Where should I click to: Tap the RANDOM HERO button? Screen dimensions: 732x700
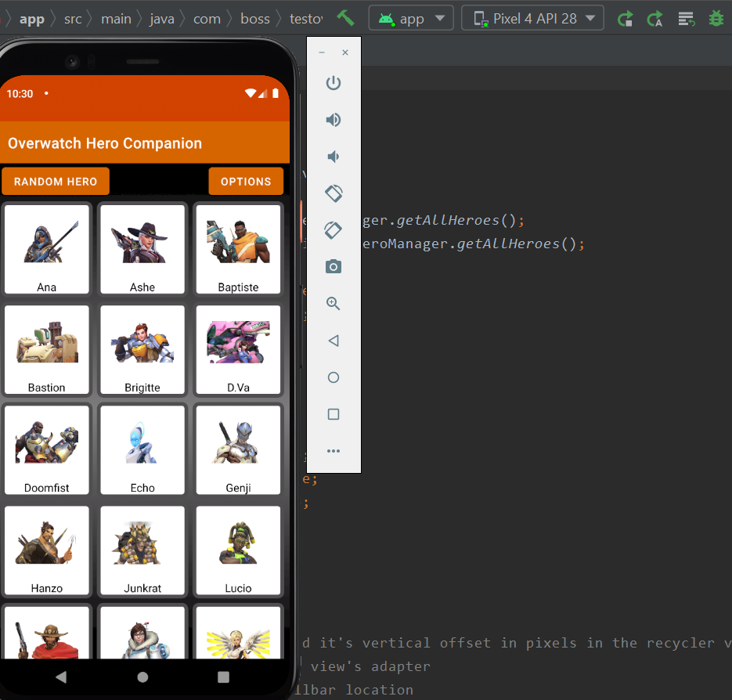56,181
